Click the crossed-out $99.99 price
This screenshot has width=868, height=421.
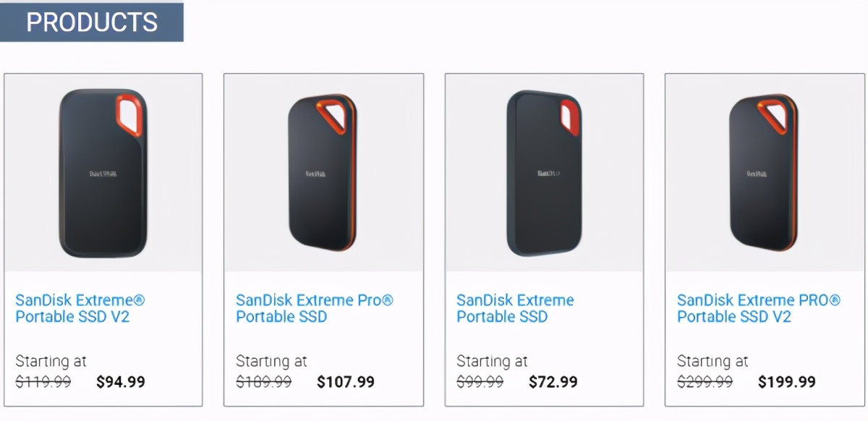pos(480,382)
